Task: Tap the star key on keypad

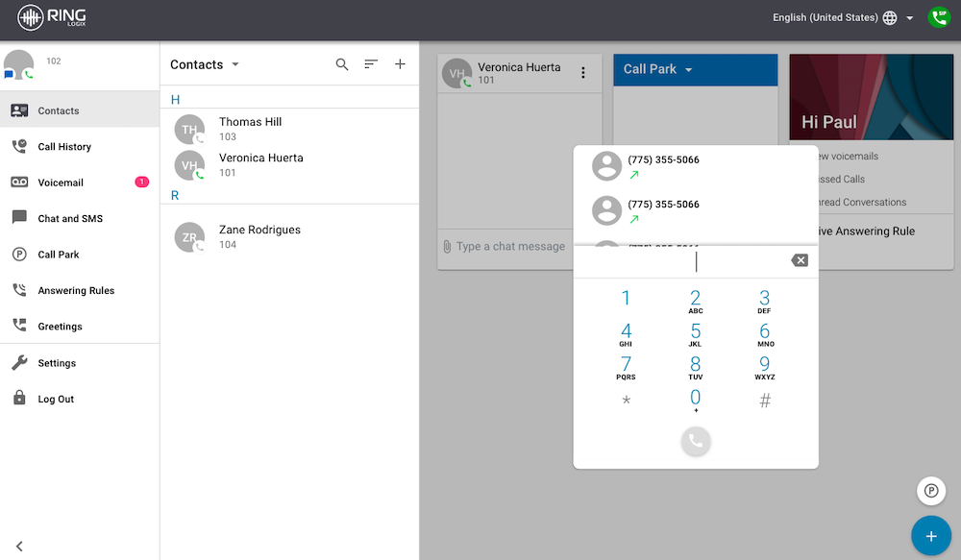Action: [626, 401]
